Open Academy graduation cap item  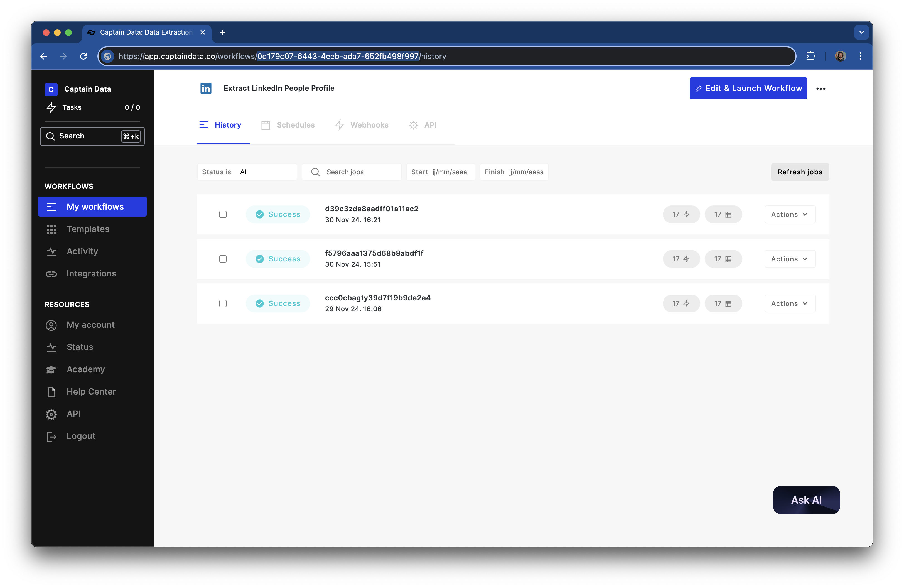pyautogui.click(x=51, y=370)
